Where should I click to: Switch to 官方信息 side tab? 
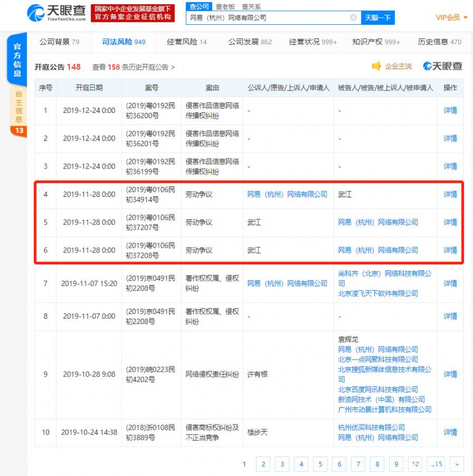tap(17, 60)
